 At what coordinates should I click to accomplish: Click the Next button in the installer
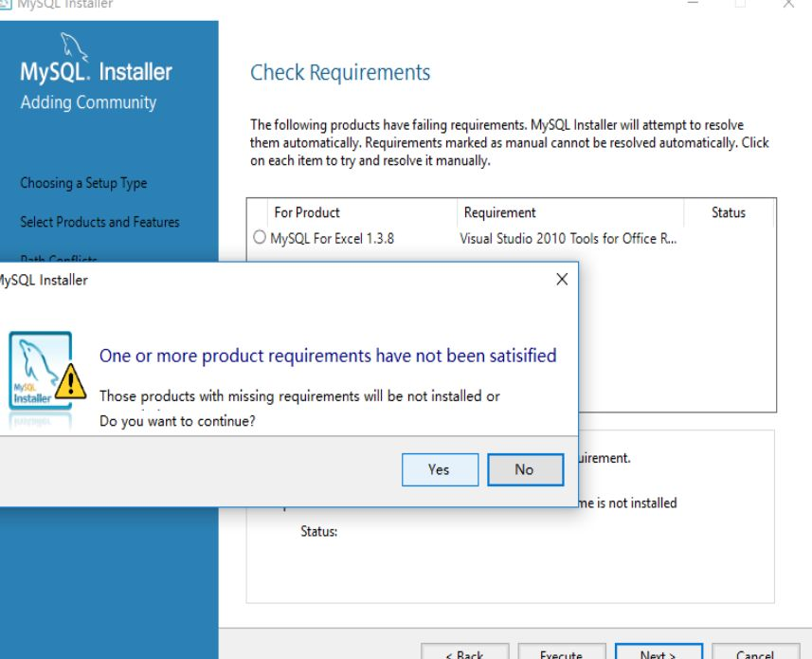pos(659,652)
